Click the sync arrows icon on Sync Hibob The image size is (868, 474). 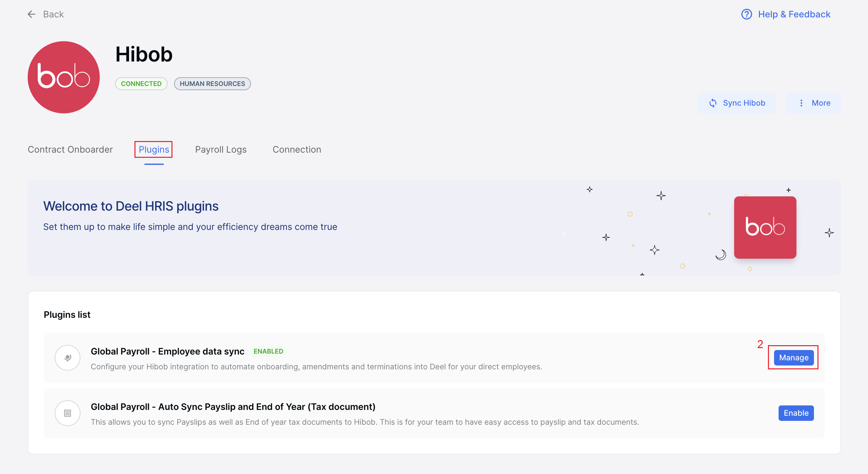[x=713, y=103]
